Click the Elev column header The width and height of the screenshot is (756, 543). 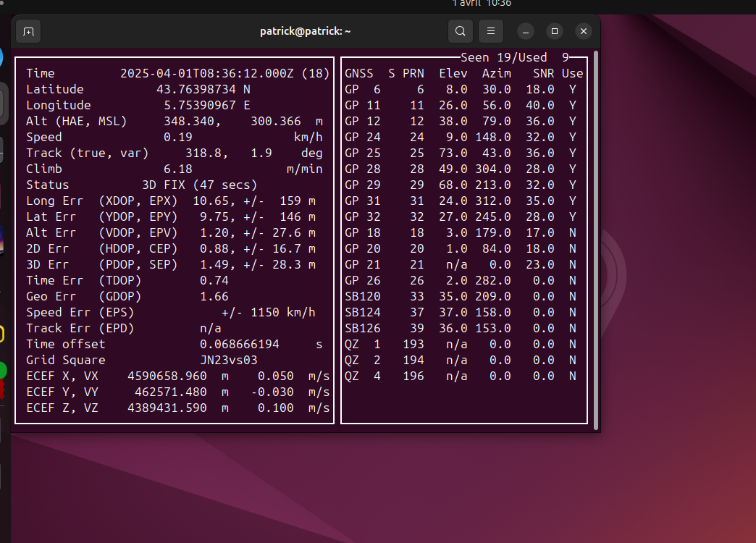tap(453, 73)
